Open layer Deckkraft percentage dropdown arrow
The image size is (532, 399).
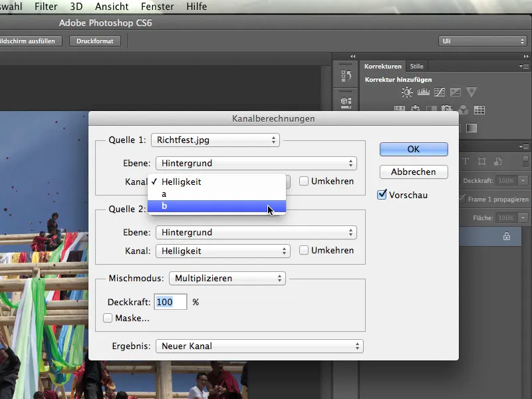pyautogui.click(x=523, y=180)
